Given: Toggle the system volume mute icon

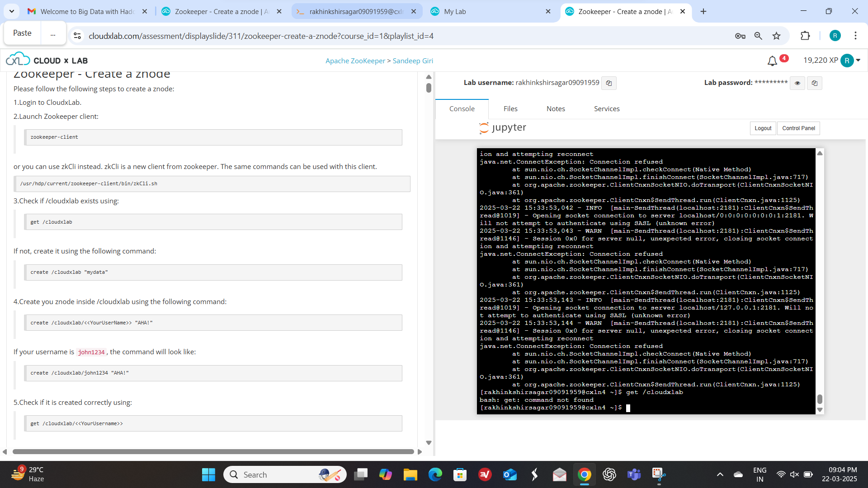Looking at the screenshot, I should point(794,474).
